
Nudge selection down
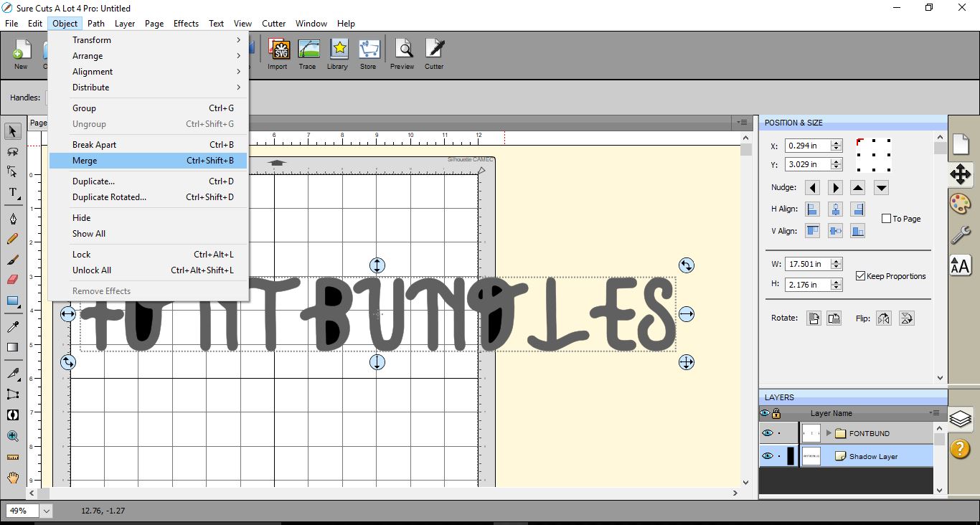coord(882,188)
